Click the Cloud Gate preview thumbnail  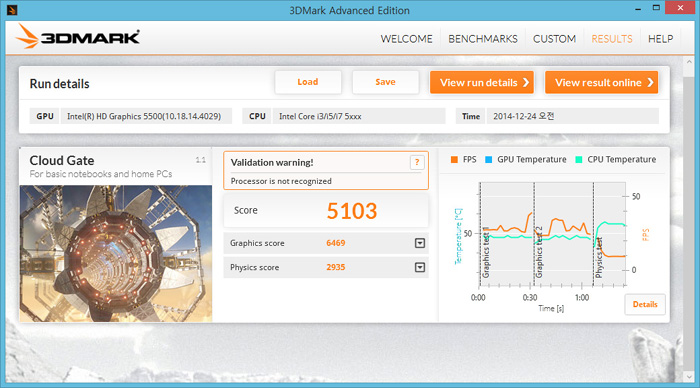116,254
